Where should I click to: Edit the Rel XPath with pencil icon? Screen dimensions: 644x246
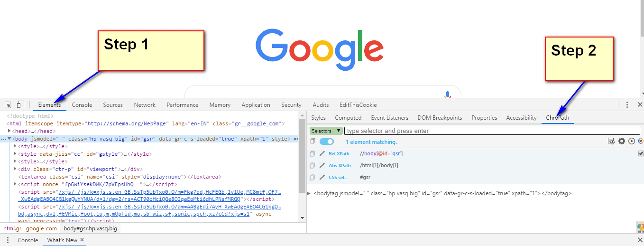click(x=322, y=153)
